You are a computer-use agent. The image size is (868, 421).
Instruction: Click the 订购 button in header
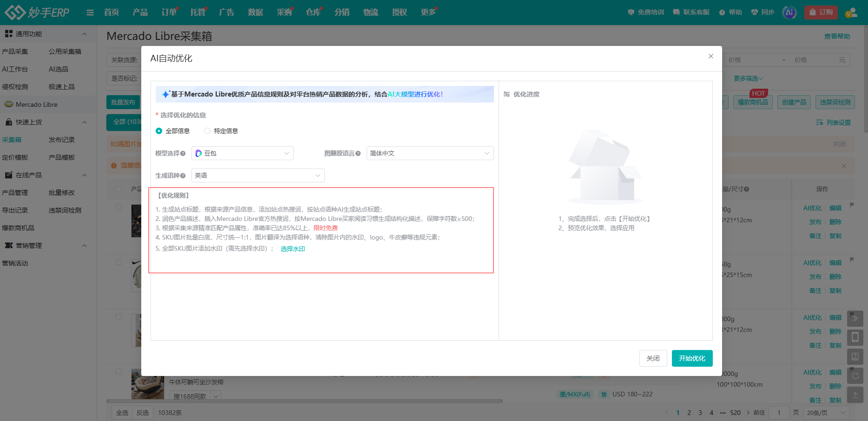pyautogui.click(x=821, y=13)
